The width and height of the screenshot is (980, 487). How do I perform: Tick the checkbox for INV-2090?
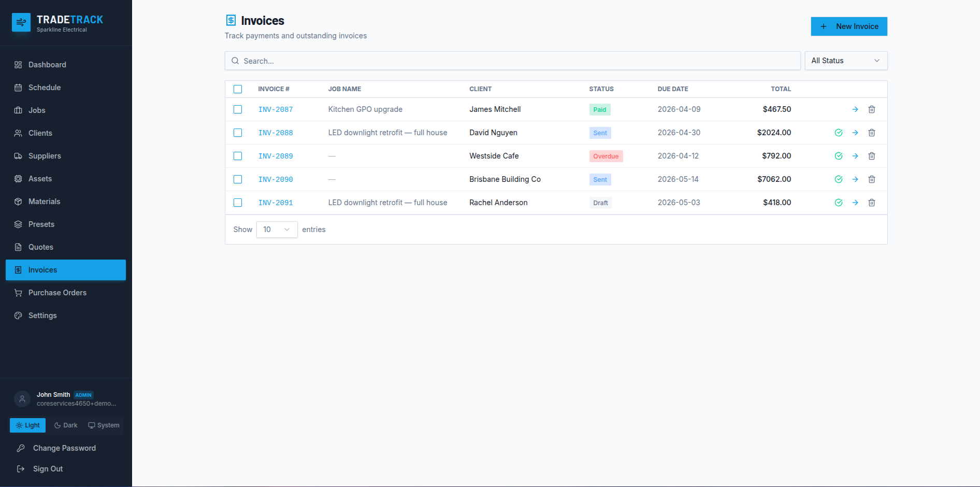pyautogui.click(x=238, y=179)
